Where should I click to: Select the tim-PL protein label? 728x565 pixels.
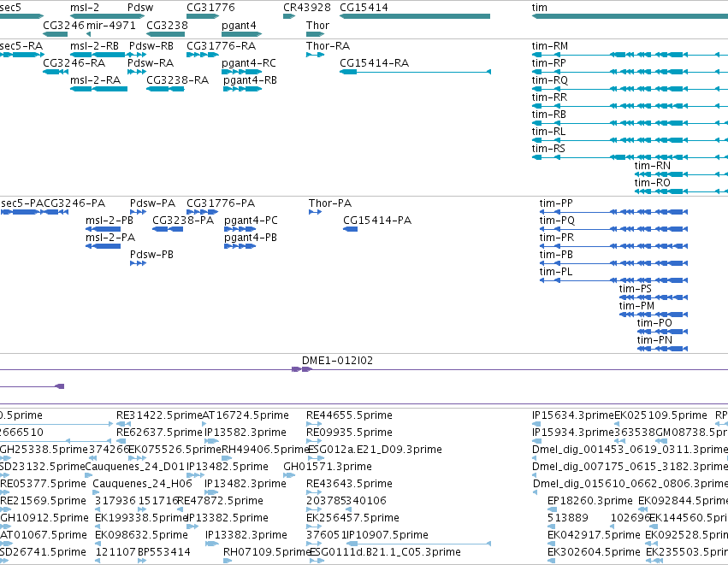pos(556,272)
